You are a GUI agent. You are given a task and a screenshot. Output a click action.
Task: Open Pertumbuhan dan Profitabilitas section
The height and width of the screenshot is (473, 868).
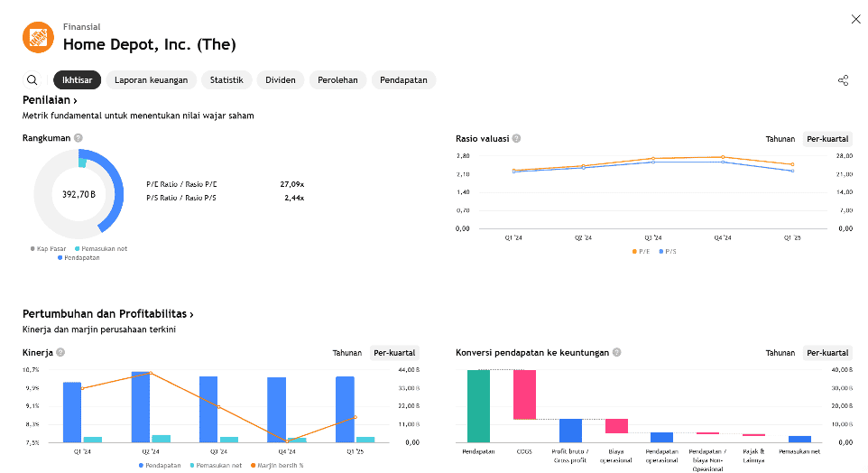(108, 314)
